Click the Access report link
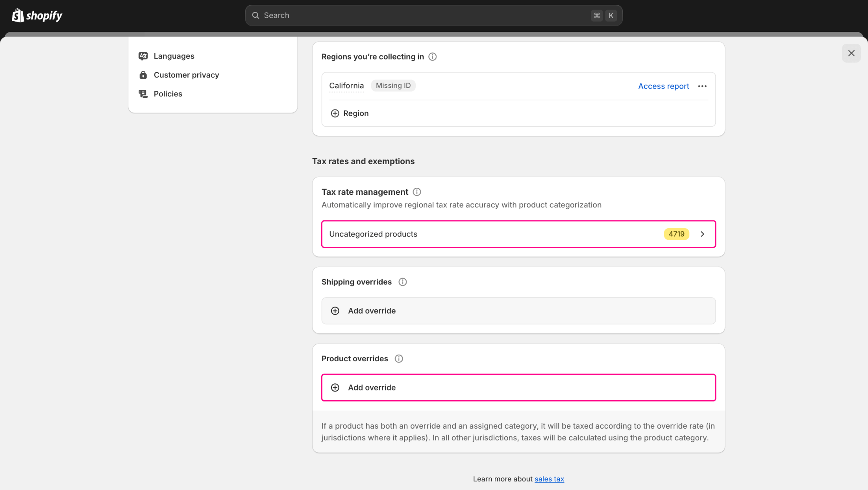 point(663,86)
